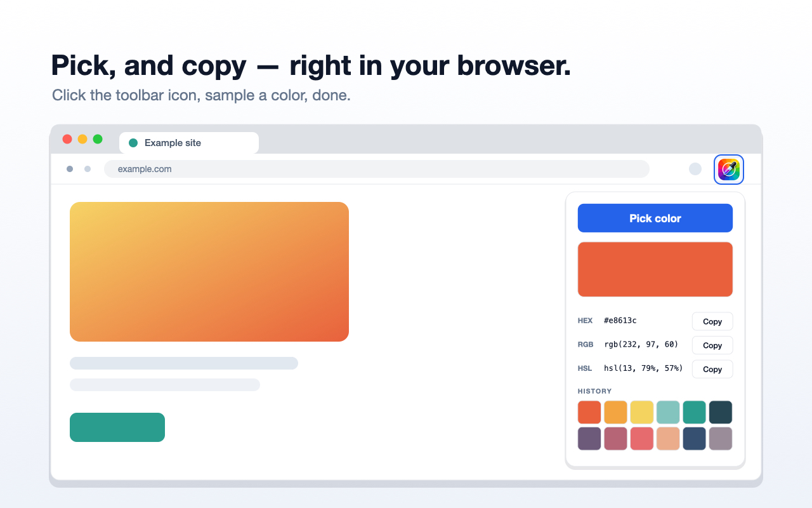The image size is (812, 508).
Task: Click the 'Click the toolbar icon' subtitle text
Action: (201, 96)
